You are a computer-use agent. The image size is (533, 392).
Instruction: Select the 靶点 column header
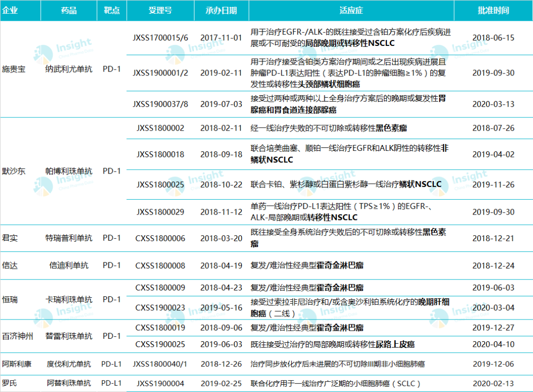(x=112, y=10)
